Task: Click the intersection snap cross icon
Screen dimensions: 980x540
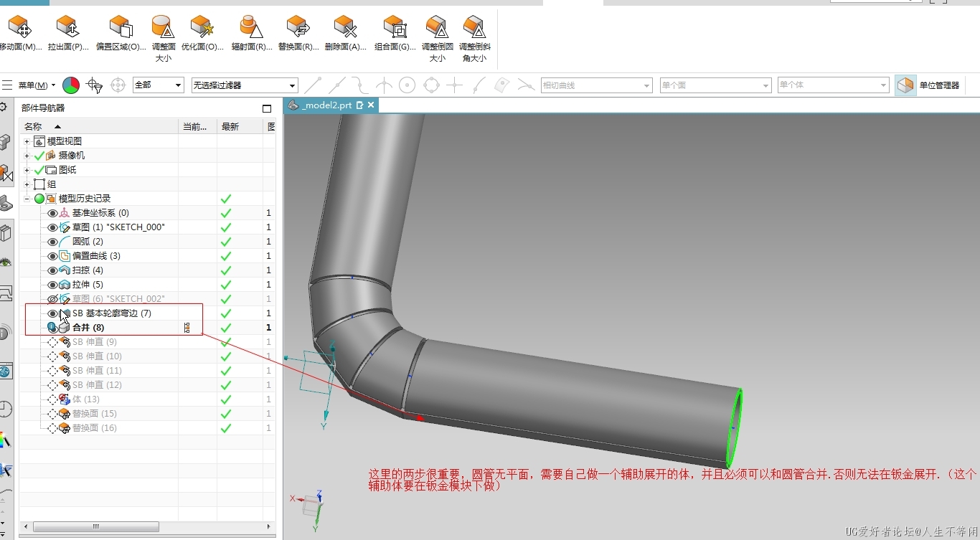Action: [454, 85]
